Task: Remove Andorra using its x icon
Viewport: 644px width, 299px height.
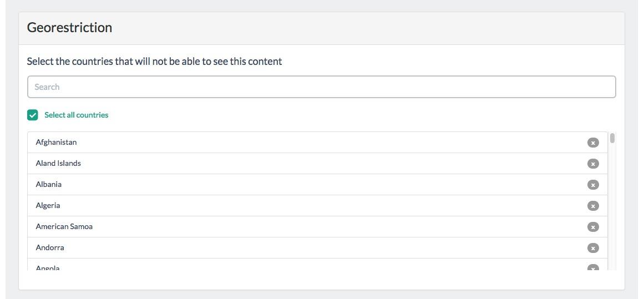Action: tap(593, 248)
